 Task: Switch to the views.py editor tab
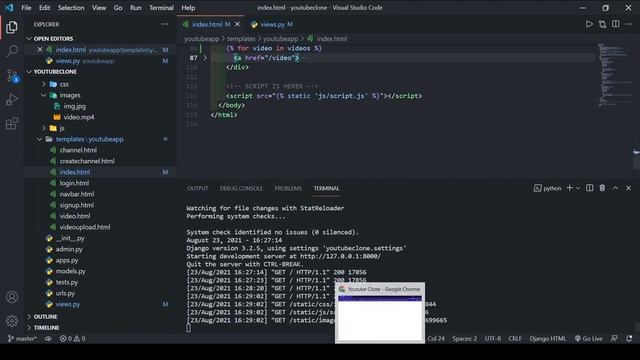272,24
